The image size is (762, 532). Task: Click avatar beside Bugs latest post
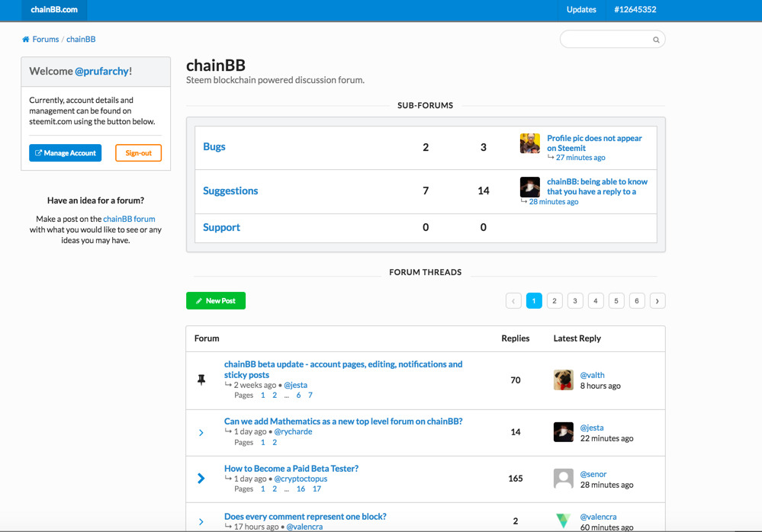[529, 144]
